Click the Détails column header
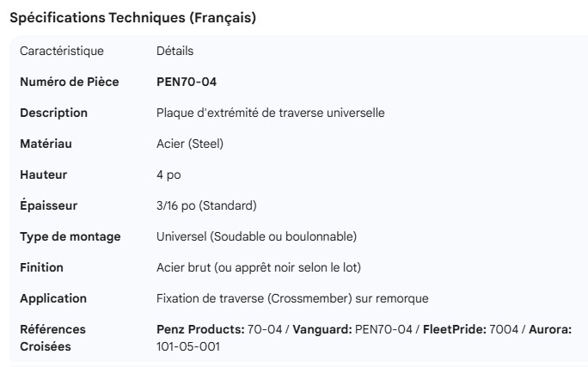 175,52
